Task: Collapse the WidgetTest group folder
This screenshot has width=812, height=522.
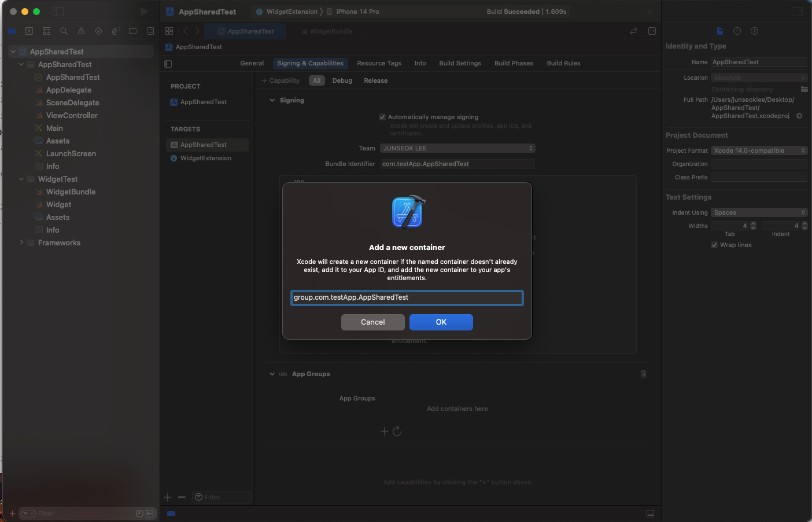Action: pos(21,179)
